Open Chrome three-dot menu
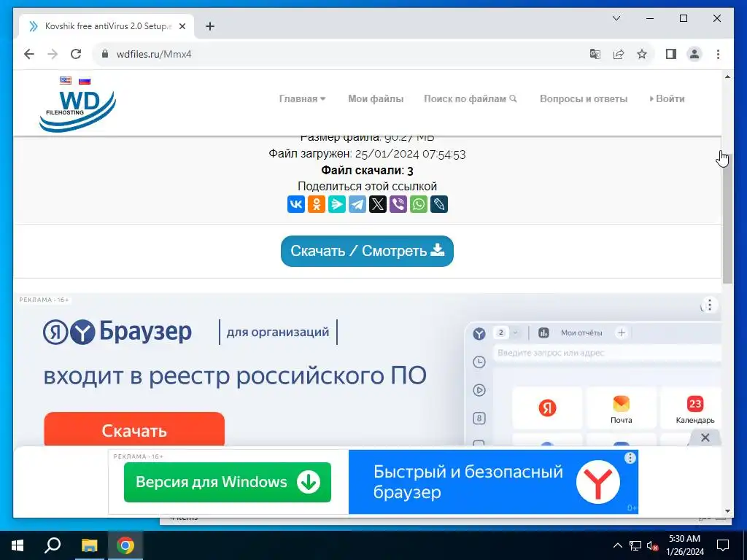The width and height of the screenshot is (747, 560). coord(718,54)
